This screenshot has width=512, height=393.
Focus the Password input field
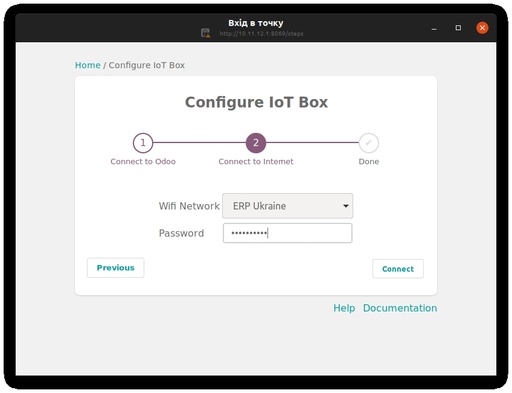click(x=287, y=233)
